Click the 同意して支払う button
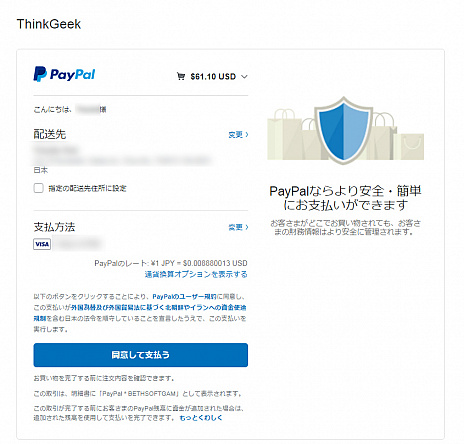 pos(141,355)
